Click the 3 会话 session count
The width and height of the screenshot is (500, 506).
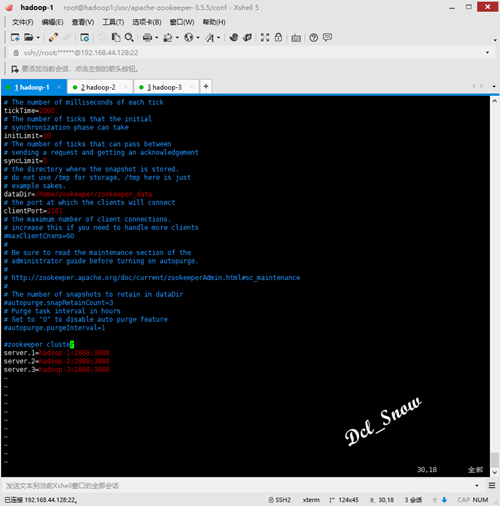click(x=413, y=500)
